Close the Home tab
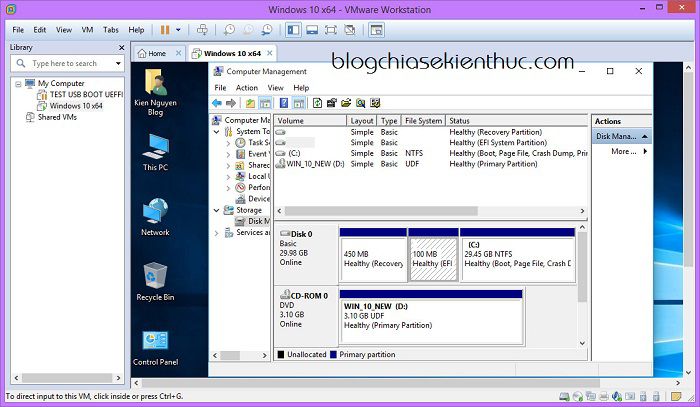Viewport: 700px width, 407px height. [x=178, y=53]
